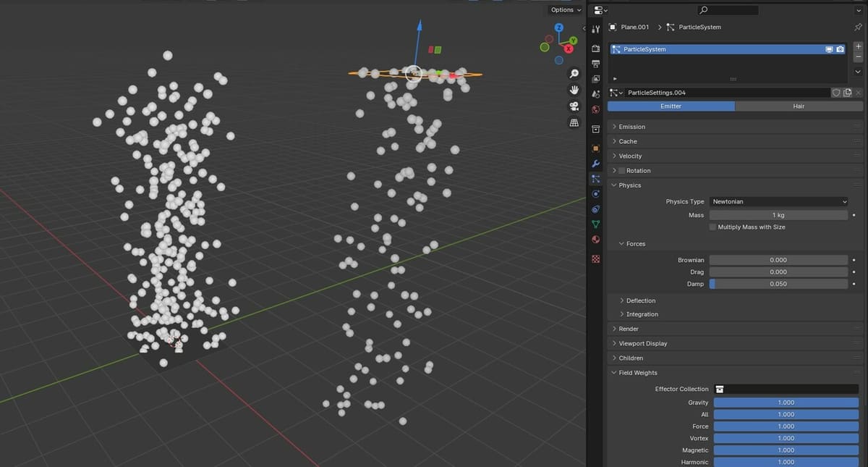Open the Object Data green triangle tab
This screenshot has height=467, width=868.
click(x=596, y=224)
